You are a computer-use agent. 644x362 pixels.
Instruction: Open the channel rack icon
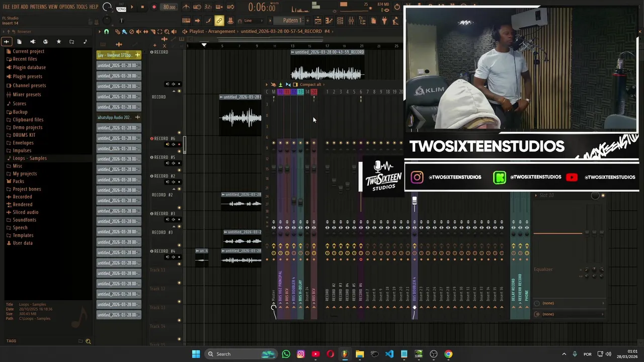[x=340, y=21]
